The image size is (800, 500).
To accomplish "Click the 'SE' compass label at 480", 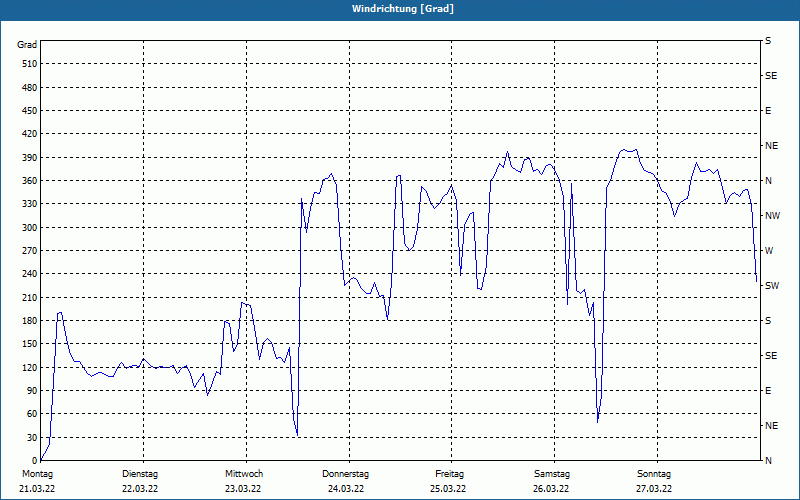I will [x=771, y=76].
